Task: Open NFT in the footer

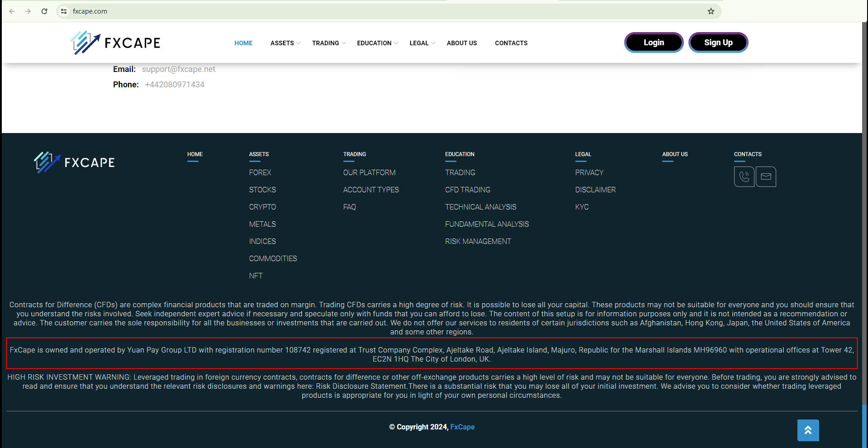Action: pyautogui.click(x=256, y=276)
